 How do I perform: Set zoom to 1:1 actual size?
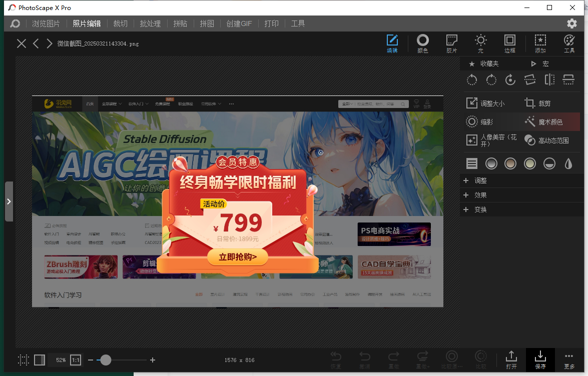point(76,360)
